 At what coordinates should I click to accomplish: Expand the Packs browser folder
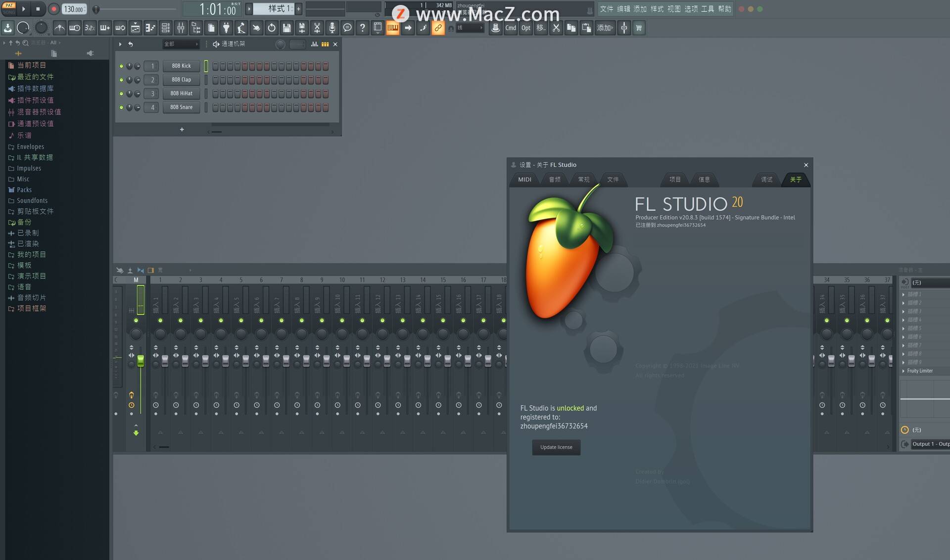click(24, 190)
